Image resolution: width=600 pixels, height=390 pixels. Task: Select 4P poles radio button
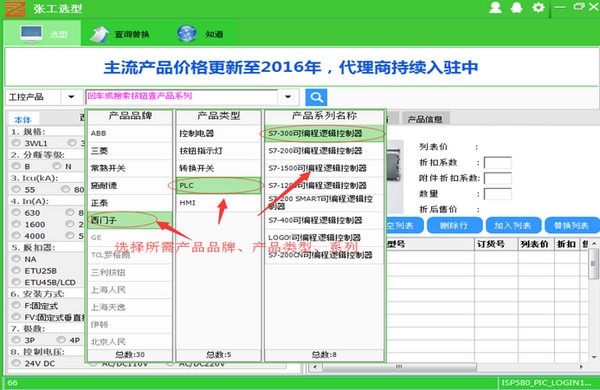[61, 339]
